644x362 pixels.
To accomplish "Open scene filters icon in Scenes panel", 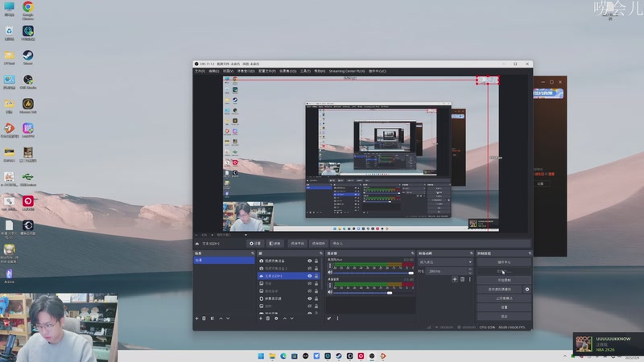I will pos(213,319).
